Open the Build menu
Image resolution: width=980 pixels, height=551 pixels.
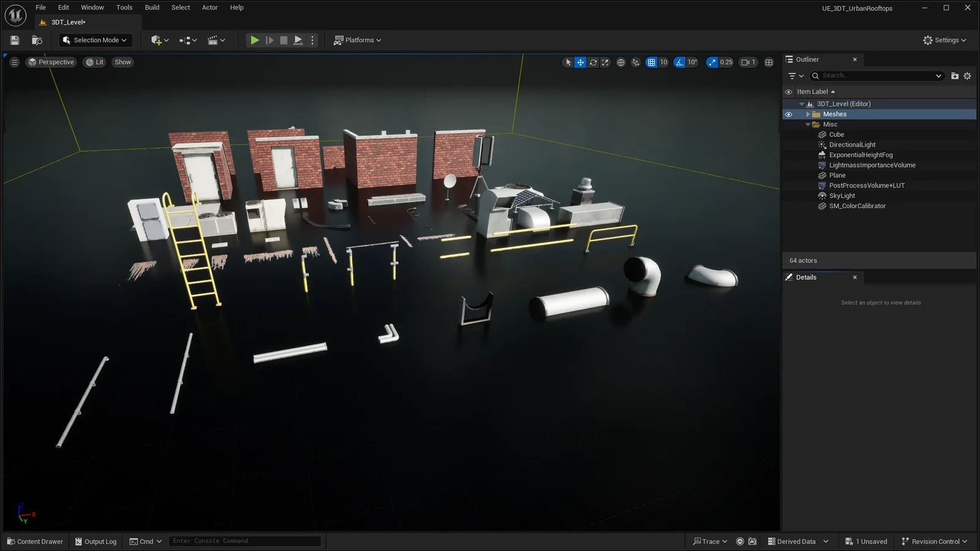pyautogui.click(x=151, y=7)
